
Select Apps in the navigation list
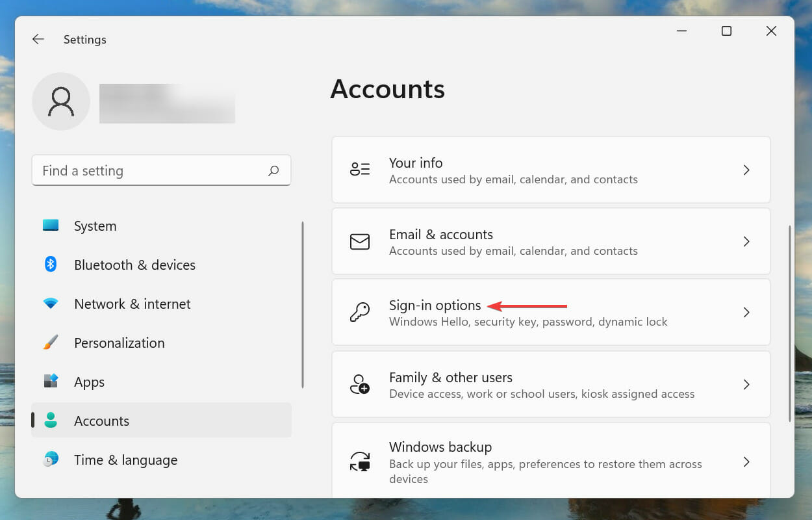coord(161,382)
